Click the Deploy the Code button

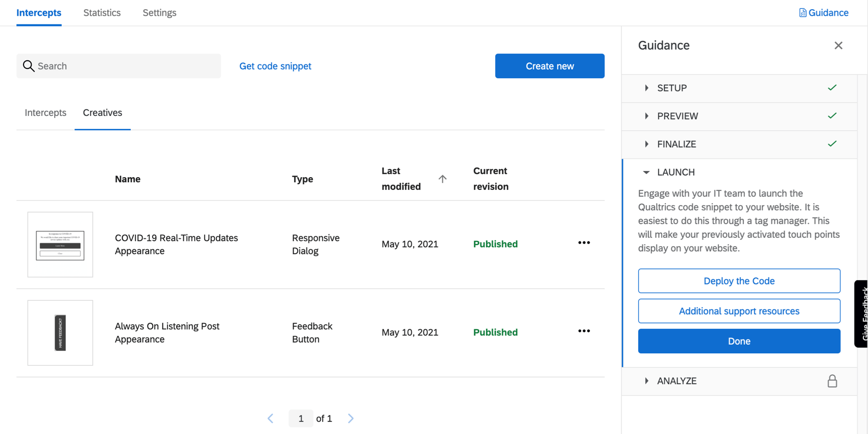tap(739, 281)
